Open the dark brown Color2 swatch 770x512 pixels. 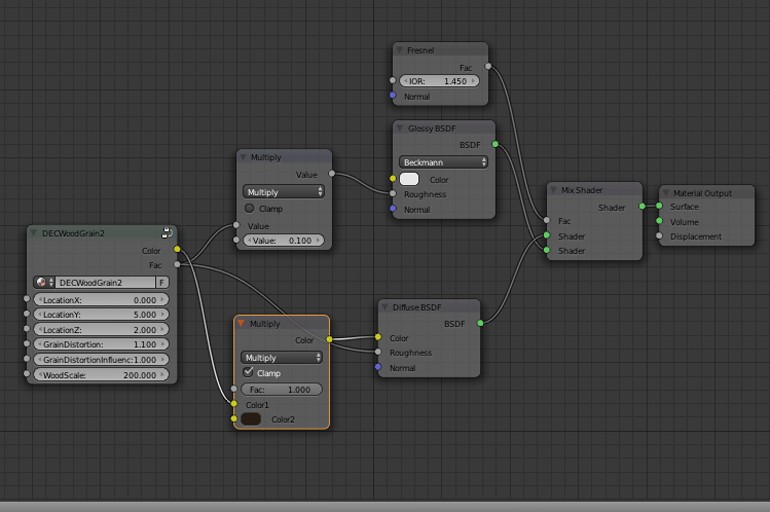point(251,419)
